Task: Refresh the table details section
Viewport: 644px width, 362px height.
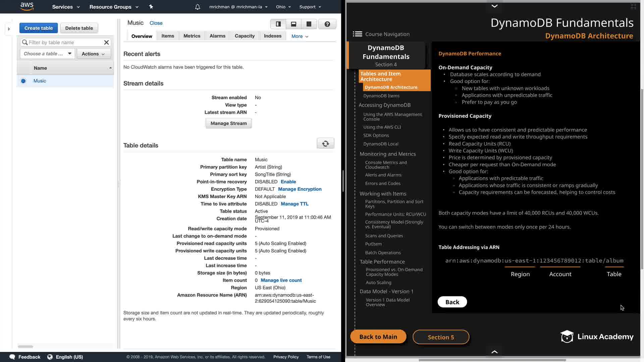Action: 325,143
